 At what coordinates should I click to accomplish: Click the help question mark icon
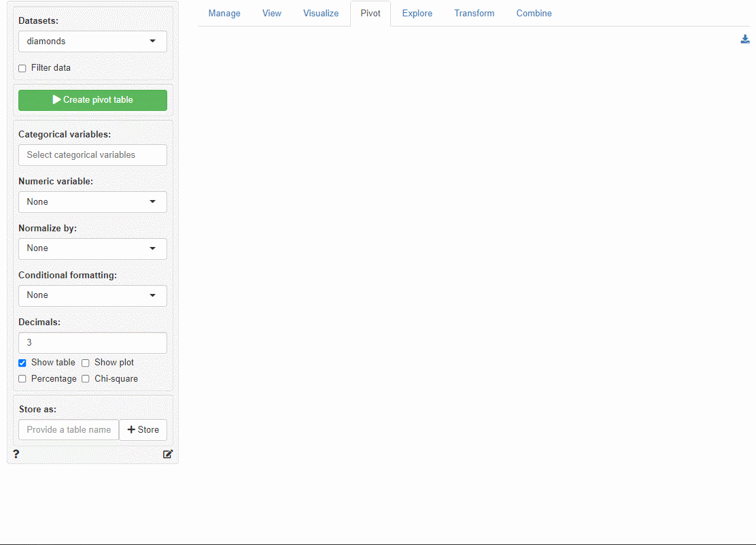[16, 454]
